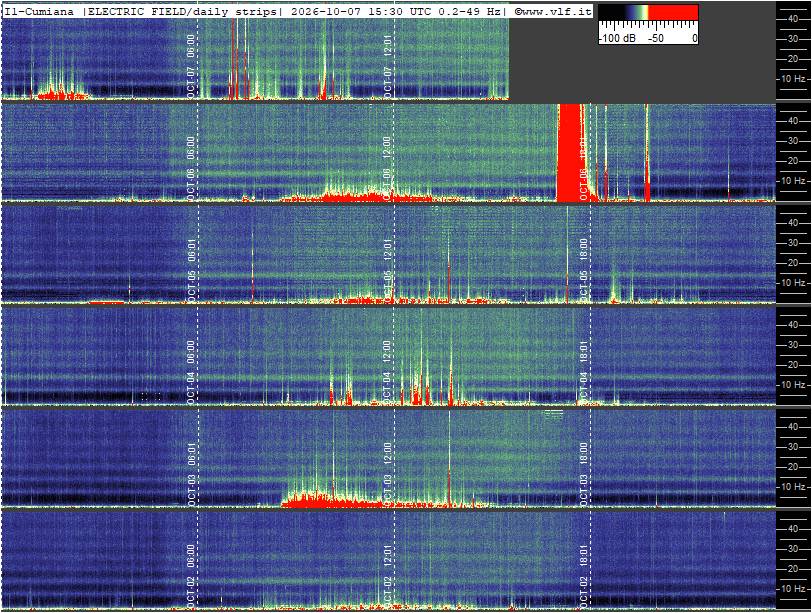
Task: Click the 06:00 time label on OCT-06 strip
Action: click(x=191, y=147)
